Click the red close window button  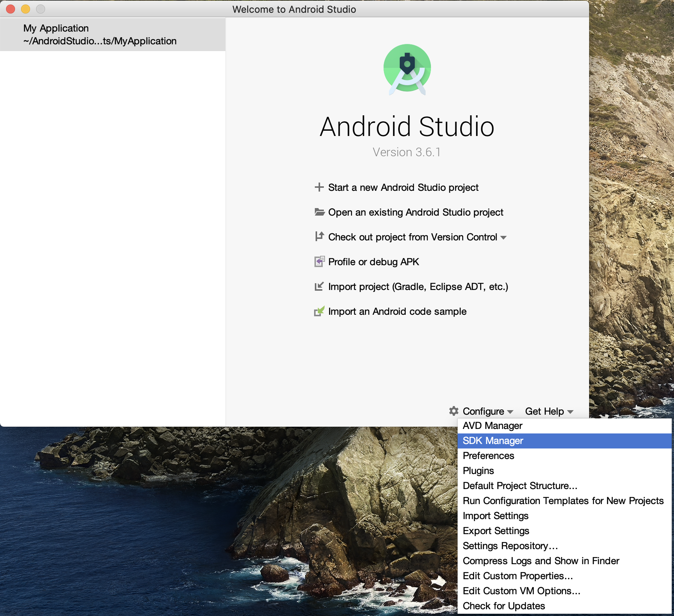11,9
